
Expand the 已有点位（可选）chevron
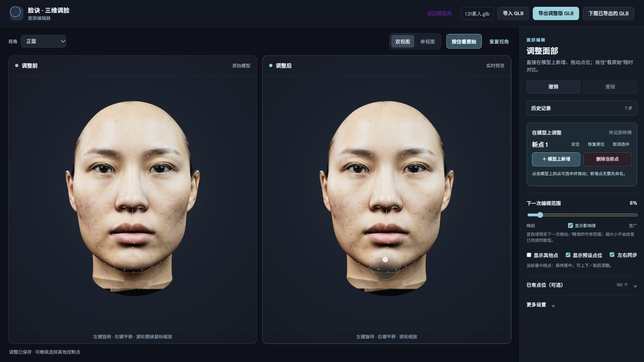tap(635, 286)
